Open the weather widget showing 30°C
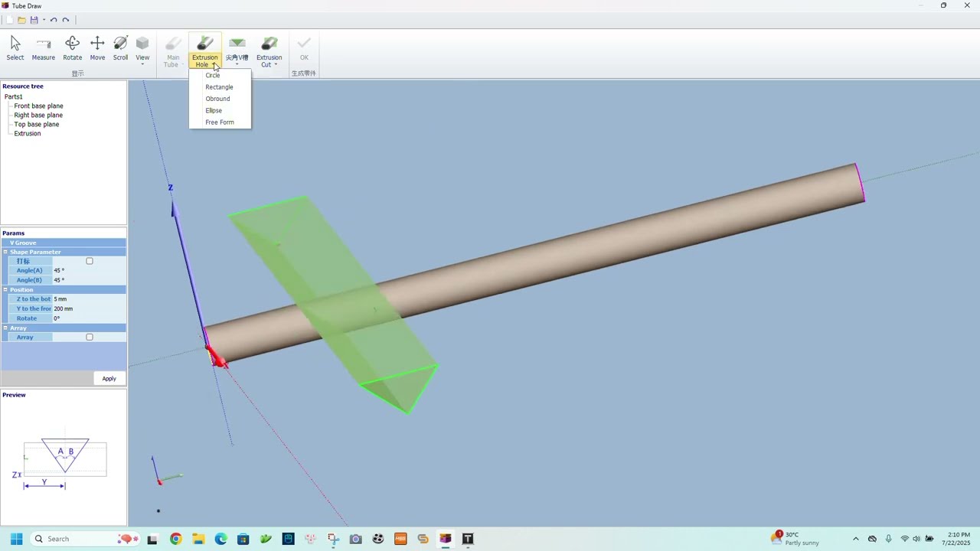 (x=796, y=539)
